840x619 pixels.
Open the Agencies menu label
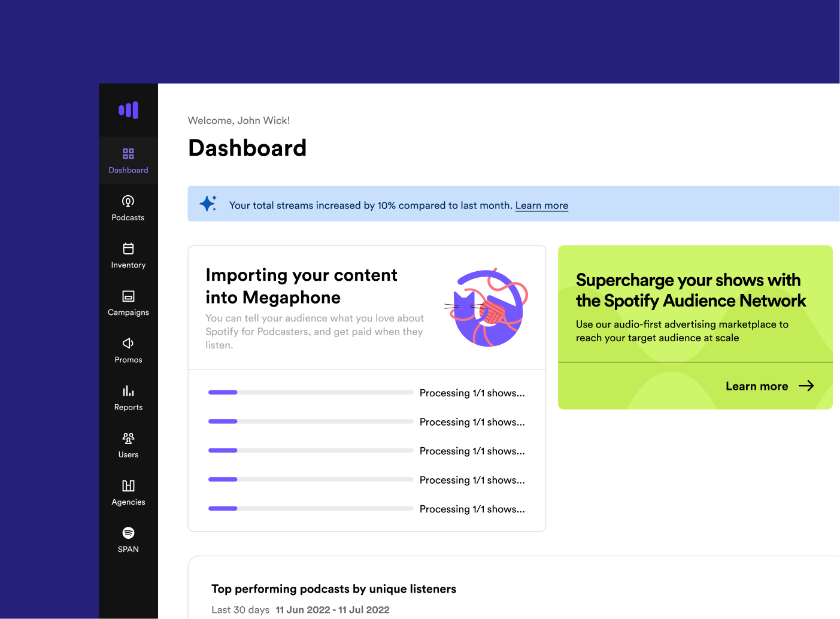coord(128,502)
